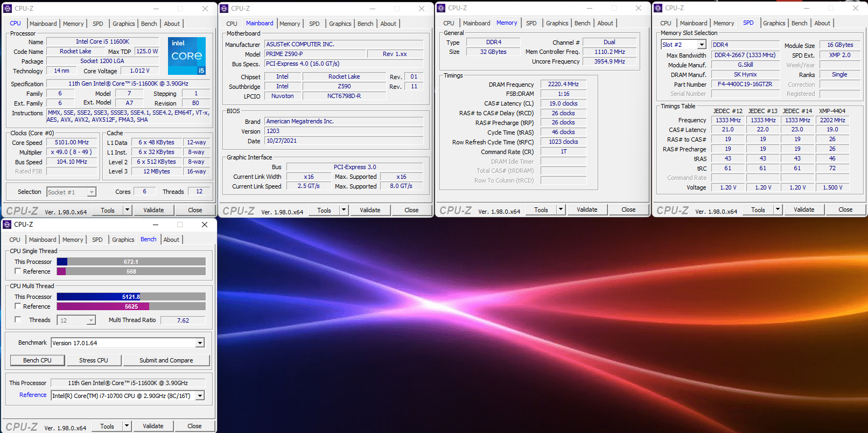Expand Tools dropdown arrow in Memory window

point(561,209)
